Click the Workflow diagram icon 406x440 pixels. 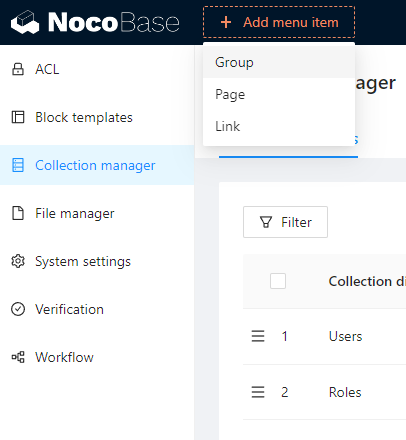click(18, 357)
